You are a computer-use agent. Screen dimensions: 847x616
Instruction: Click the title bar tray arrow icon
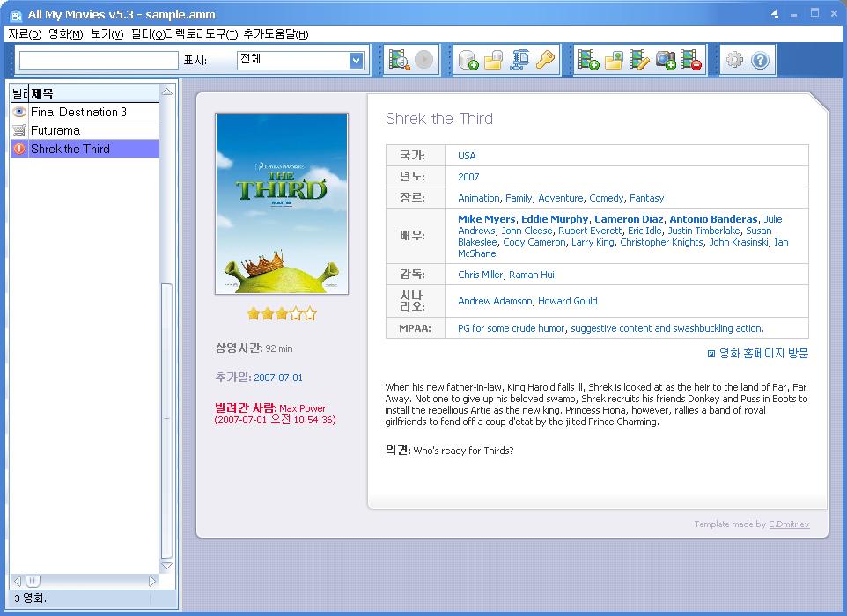(x=775, y=14)
